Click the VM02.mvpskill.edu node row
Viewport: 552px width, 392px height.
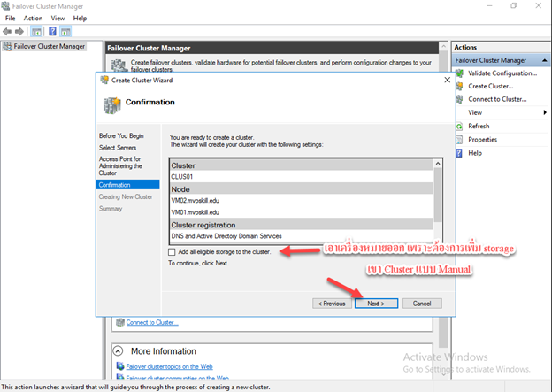click(x=302, y=200)
